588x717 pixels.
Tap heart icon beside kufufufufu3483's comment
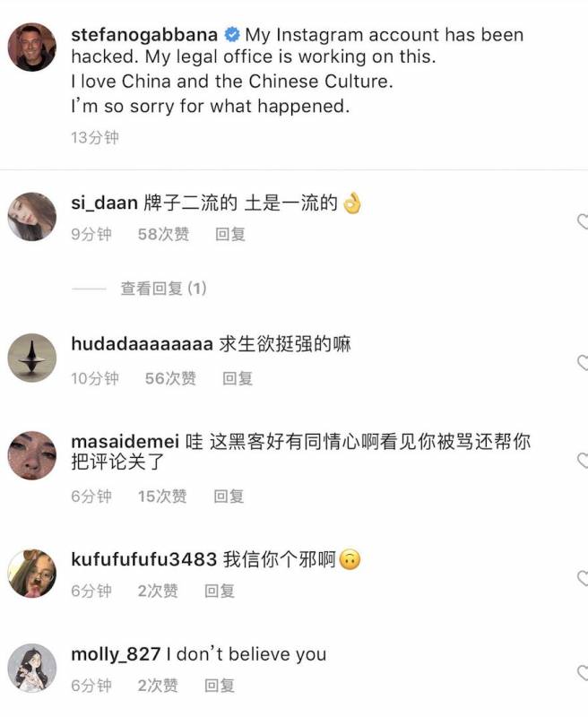(x=583, y=578)
